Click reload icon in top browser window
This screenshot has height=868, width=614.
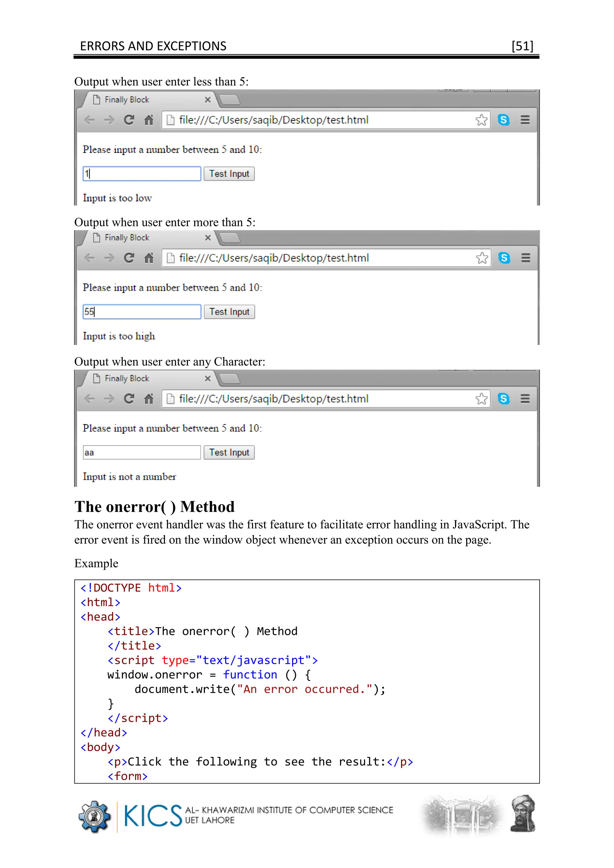tap(129, 120)
